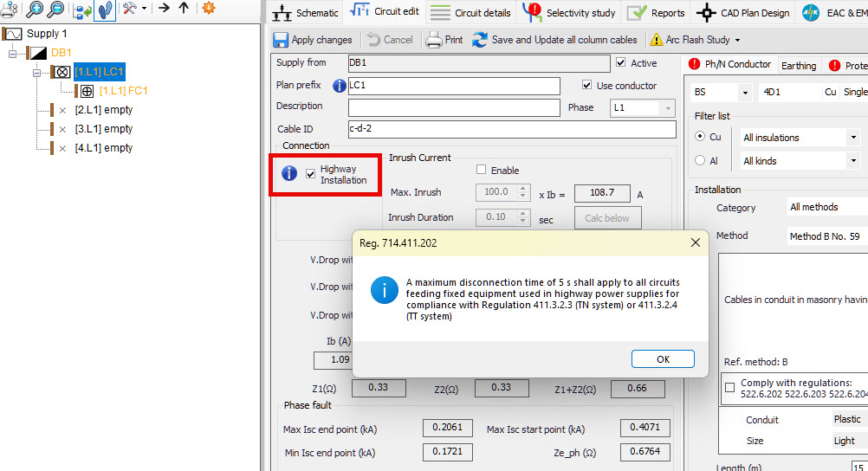Screen dimensions: 868x471
Task: Click the zoom in magnifier icon
Action: 34,10
